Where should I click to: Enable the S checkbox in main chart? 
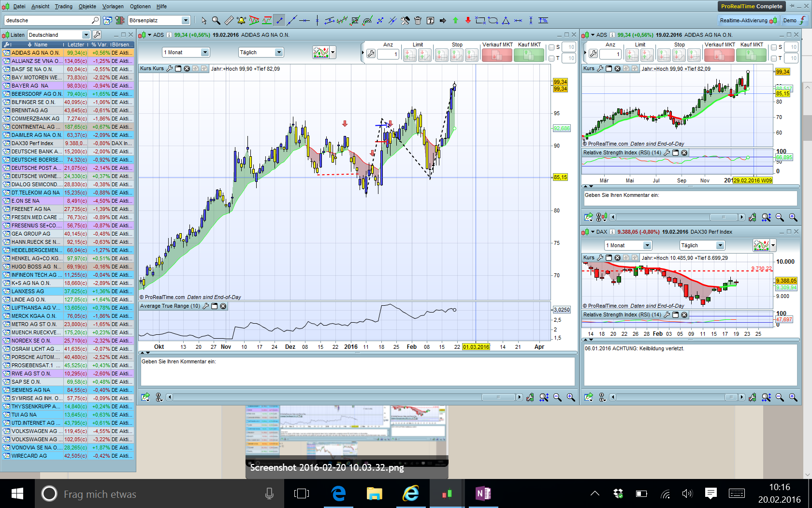point(551,47)
